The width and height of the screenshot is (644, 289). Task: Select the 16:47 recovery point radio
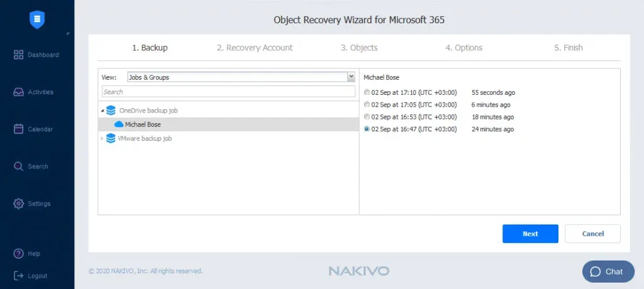(367, 129)
